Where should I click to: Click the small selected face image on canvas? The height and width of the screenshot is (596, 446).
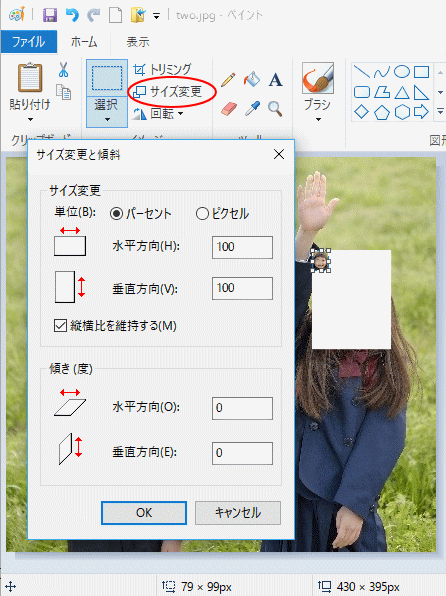point(321,260)
